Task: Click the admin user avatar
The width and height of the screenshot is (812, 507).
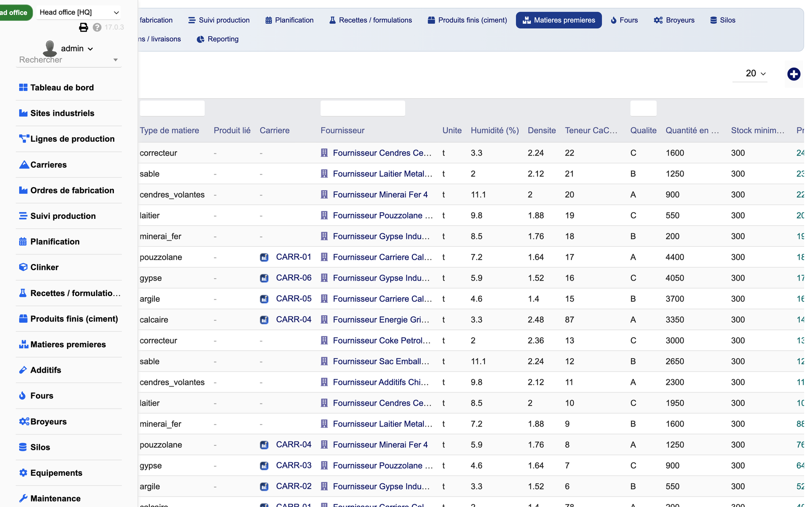Action: click(x=50, y=48)
